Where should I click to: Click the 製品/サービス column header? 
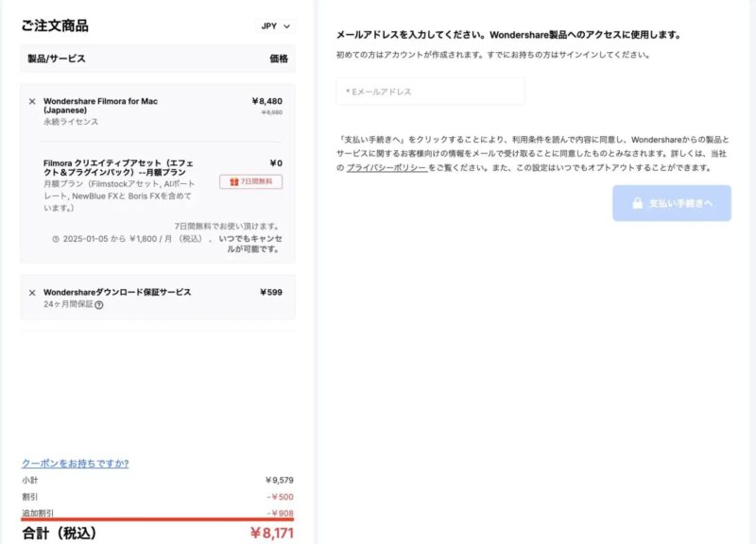tap(57, 59)
